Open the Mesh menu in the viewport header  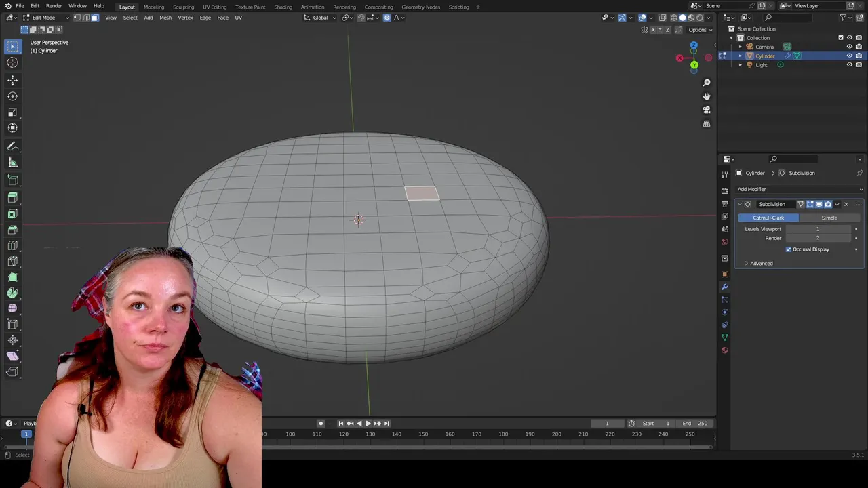pyautogui.click(x=165, y=18)
